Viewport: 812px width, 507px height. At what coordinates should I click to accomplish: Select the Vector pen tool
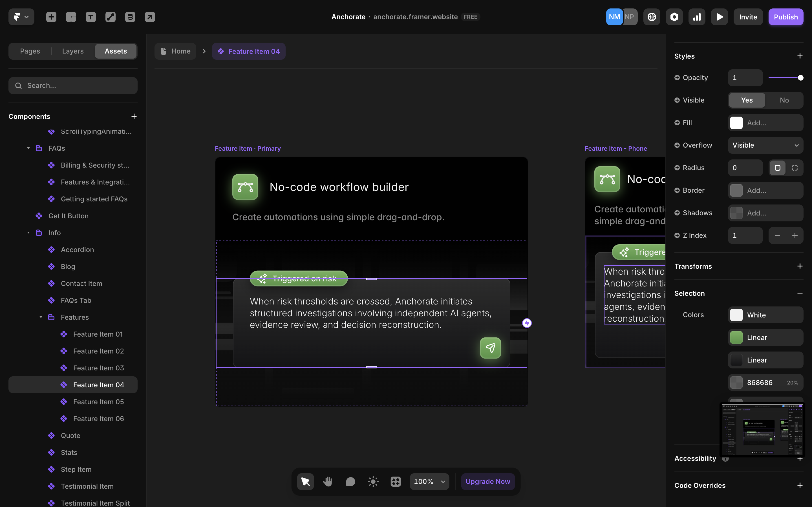(x=111, y=17)
